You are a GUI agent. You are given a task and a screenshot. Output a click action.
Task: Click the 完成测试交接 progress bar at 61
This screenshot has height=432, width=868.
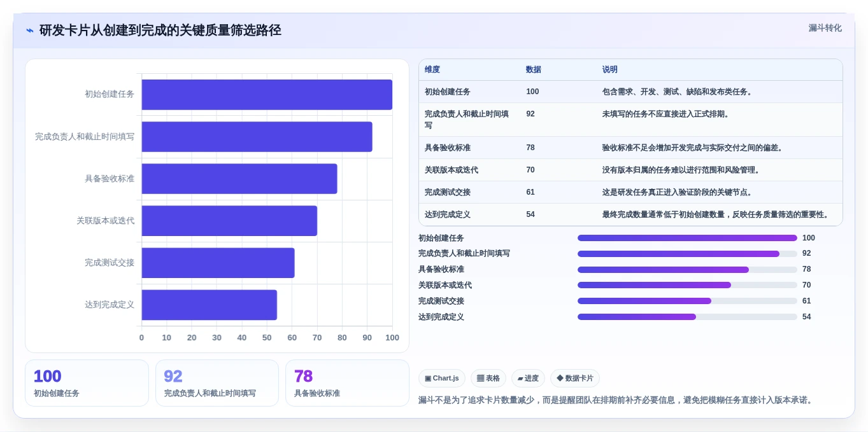point(687,301)
